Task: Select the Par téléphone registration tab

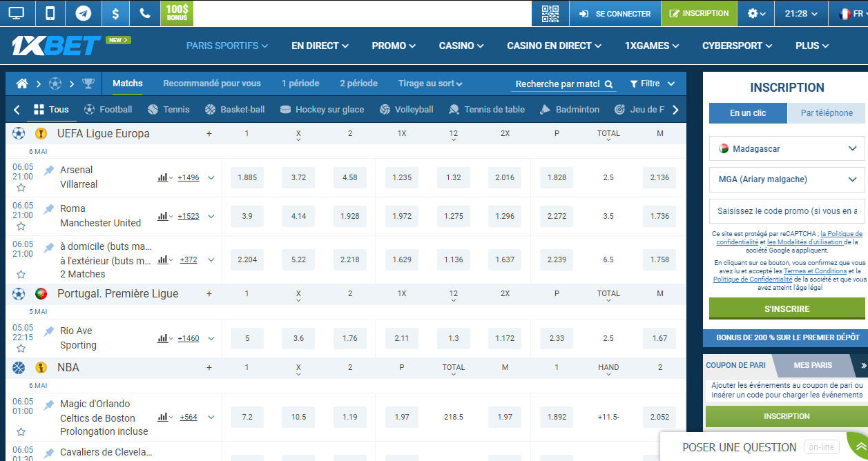Action: tap(827, 113)
